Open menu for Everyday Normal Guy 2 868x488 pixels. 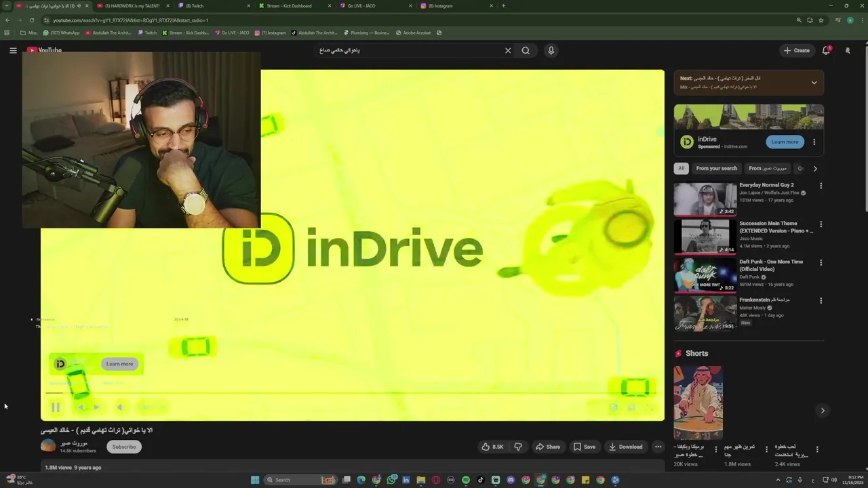[x=821, y=186]
